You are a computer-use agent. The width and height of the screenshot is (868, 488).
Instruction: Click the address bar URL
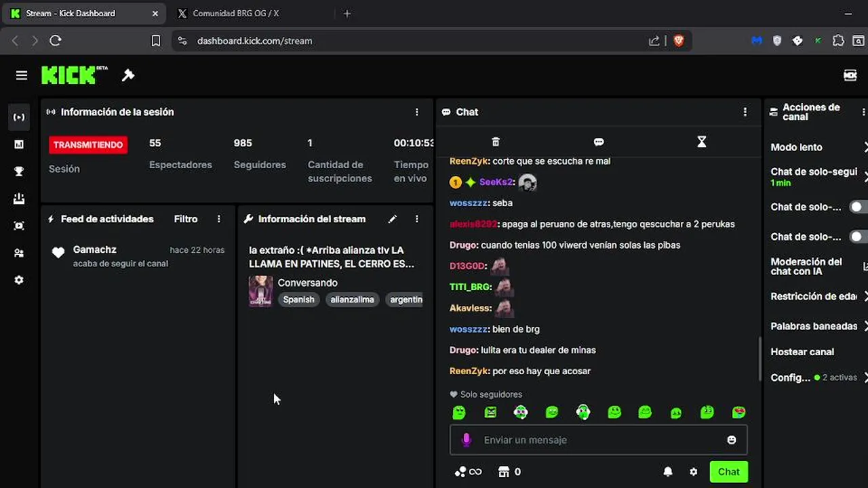click(254, 41)
